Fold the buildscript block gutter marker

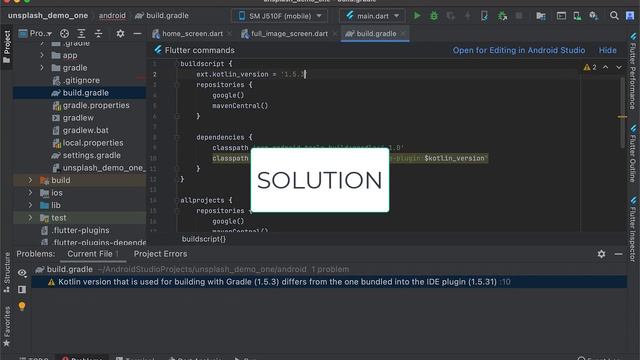tap(177, 64)
